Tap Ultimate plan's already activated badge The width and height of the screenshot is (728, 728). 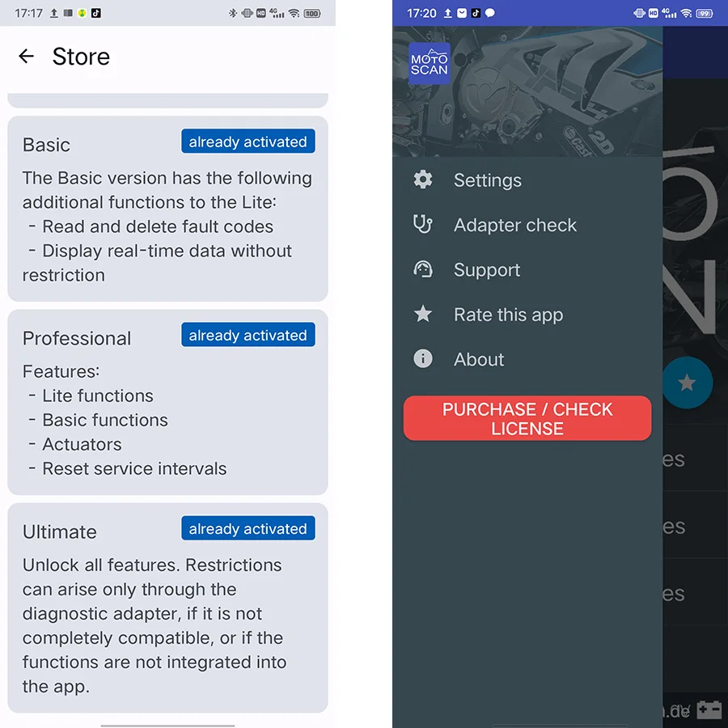(x=248, y=528)
